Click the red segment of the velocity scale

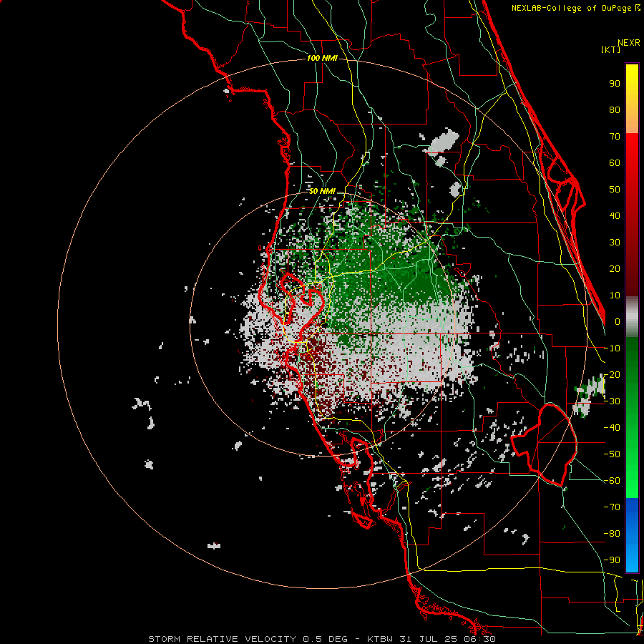tap(632, 215)
